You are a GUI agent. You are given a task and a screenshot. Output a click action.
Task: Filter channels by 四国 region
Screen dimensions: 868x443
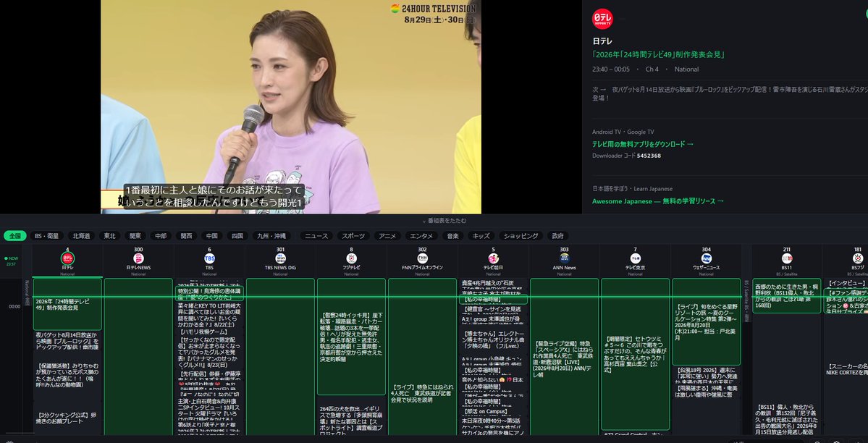237,236
